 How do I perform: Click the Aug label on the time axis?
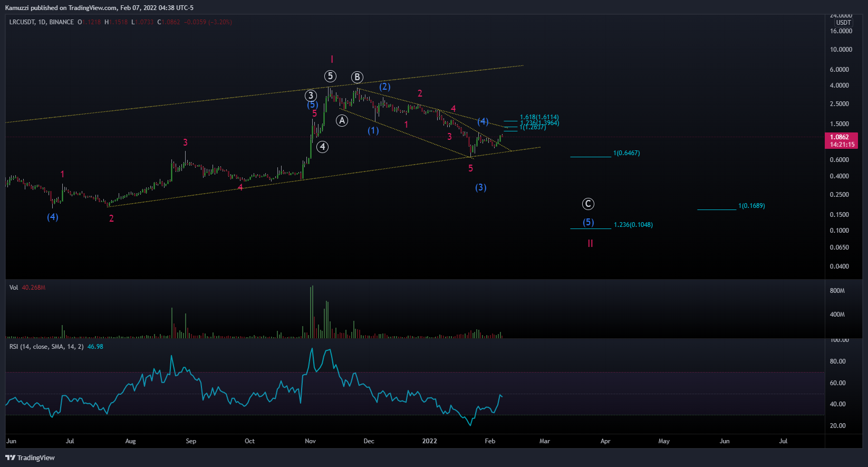coord(130,441)
